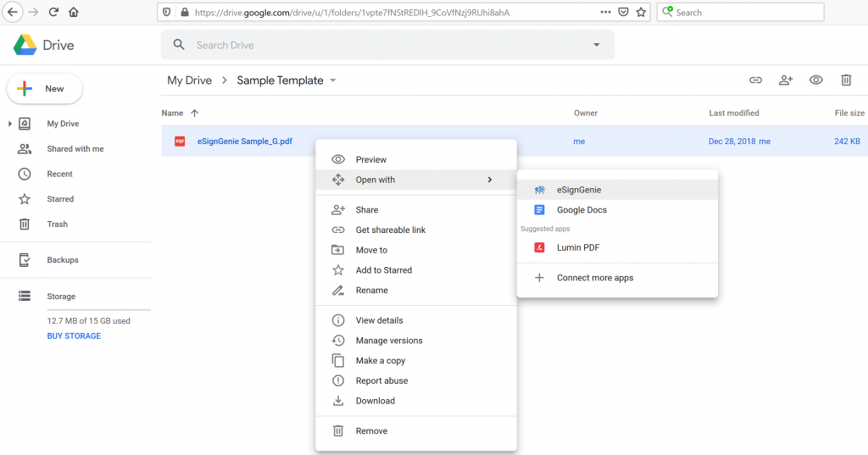Image resolution: width=868 pixels, height=455 pixels.
Task: Go to browser home icon
Action: (74, 12)
